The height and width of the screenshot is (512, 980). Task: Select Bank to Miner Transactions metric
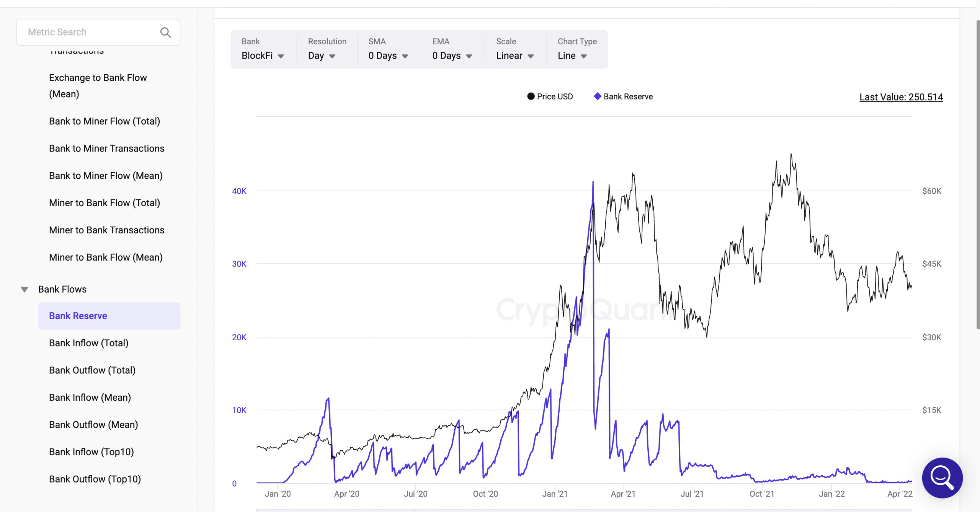point(106,148)
